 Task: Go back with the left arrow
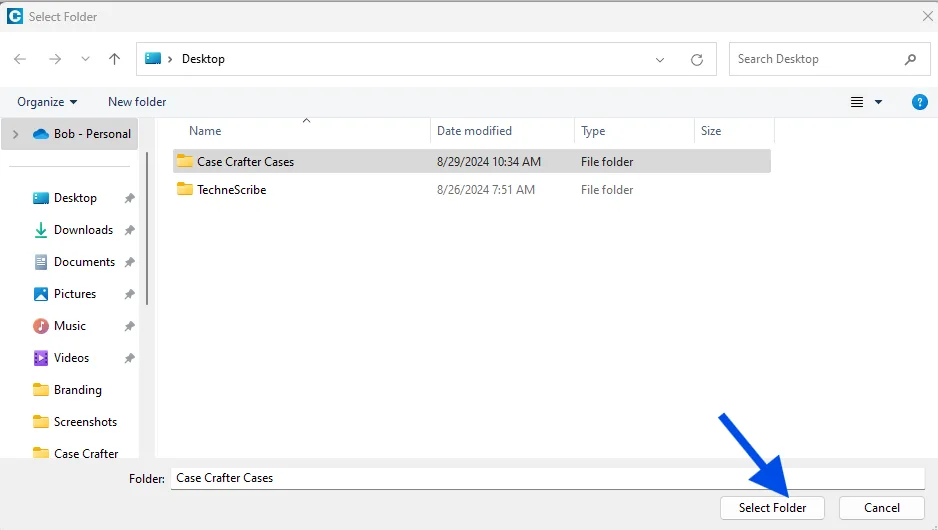[20, 59]
